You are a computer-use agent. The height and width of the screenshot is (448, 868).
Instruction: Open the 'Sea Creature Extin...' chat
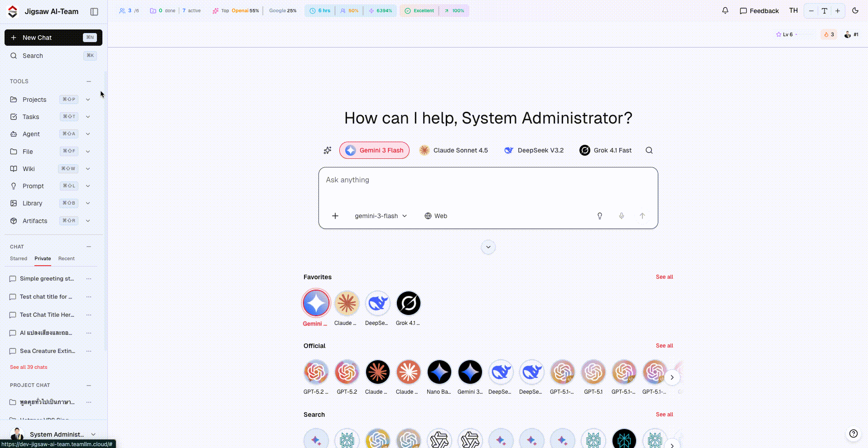coord(48,351)
